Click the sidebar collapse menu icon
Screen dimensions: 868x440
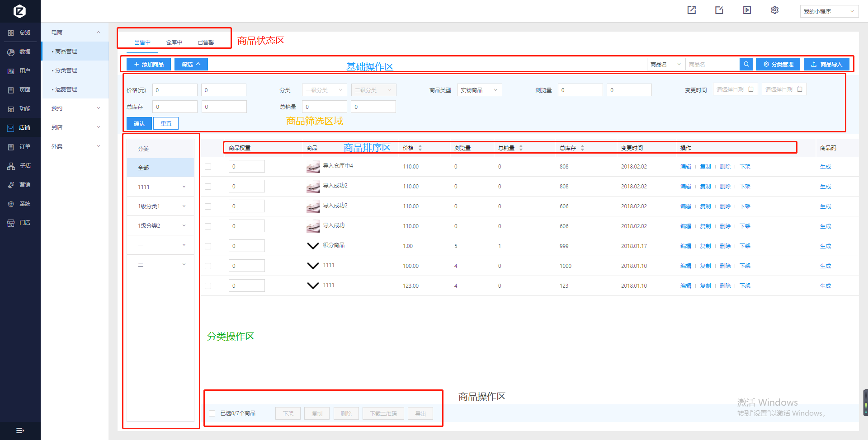coord(20,431)
